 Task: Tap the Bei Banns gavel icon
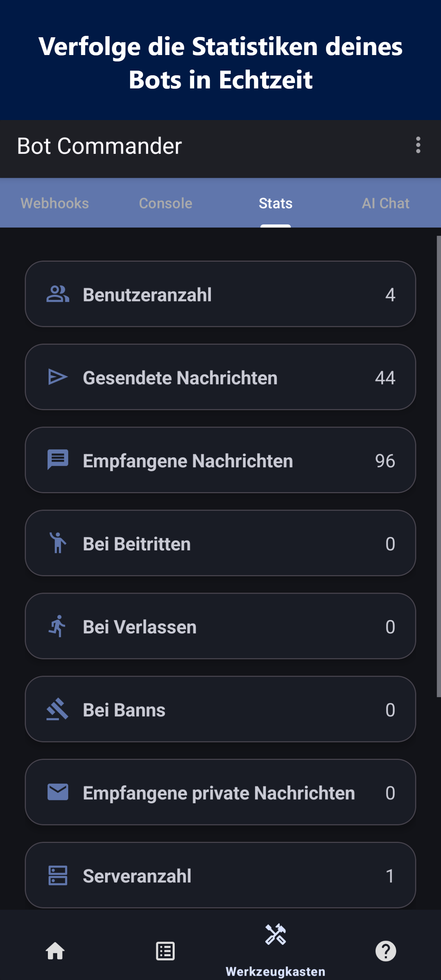point(58,709)
